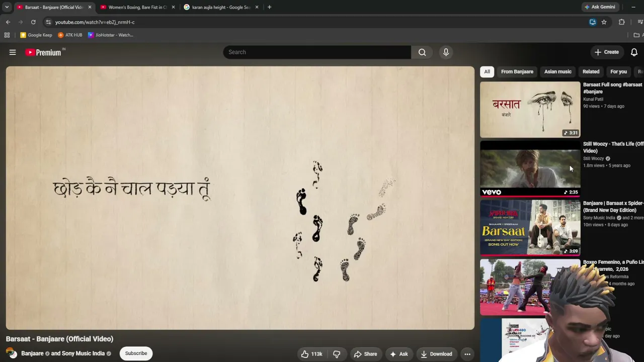Open Barsaat x Spider-Man thumbnail

point(530,228)
